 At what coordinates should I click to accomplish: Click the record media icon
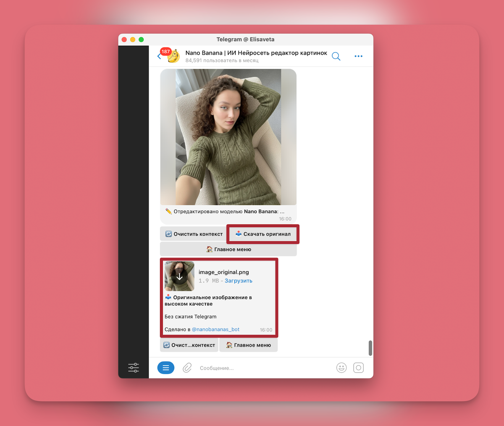click(358, 368)
